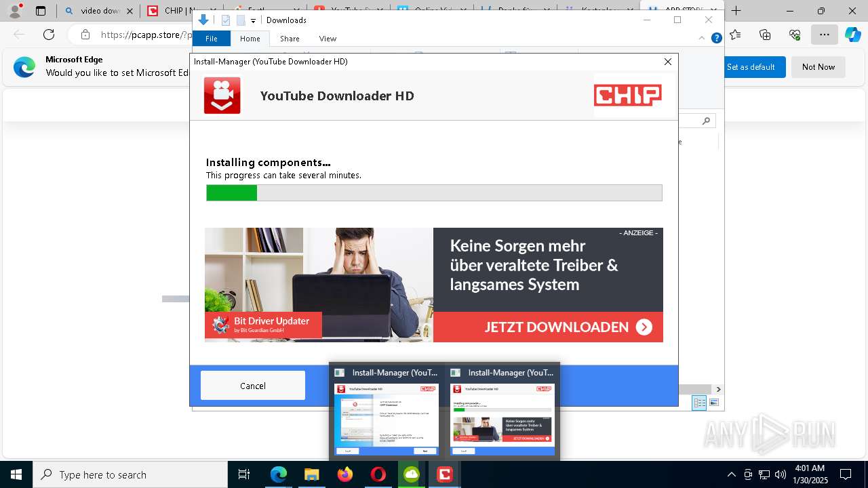
Task: Select first Install-Manager taskbar preview thumbnail
Action: pyautogui.click(x=387, y=412)
